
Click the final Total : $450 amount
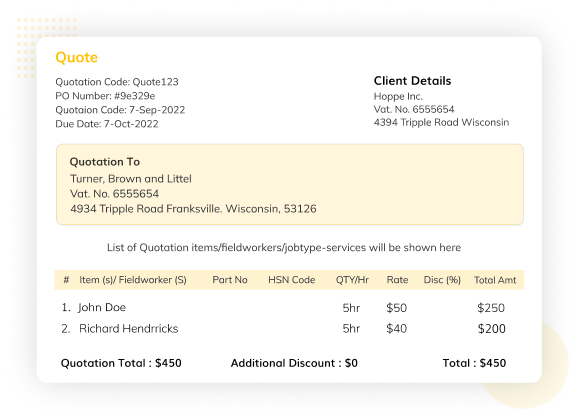point(474,363)
